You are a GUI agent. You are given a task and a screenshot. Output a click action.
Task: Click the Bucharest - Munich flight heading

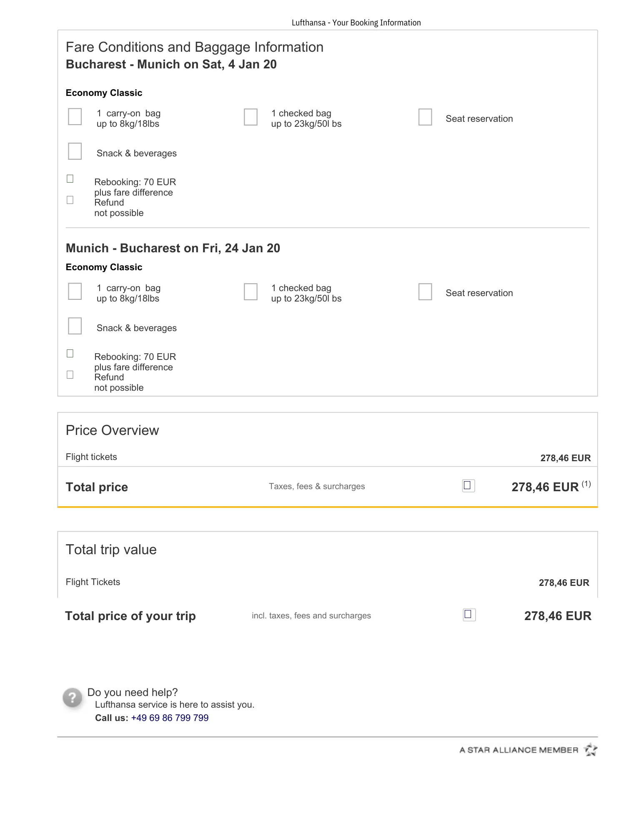(x=171, y=64)
